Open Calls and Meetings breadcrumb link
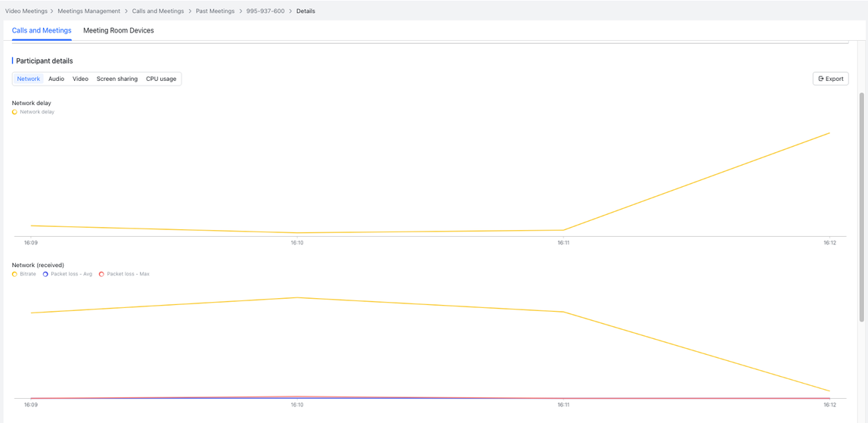This screenshot has height=423, width=868. 158,11
